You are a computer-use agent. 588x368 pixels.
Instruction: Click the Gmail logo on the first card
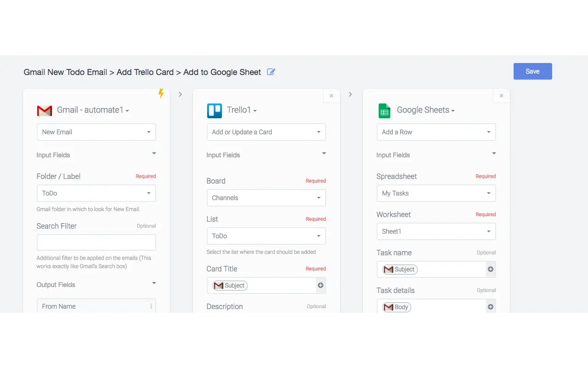pos(44,110)
